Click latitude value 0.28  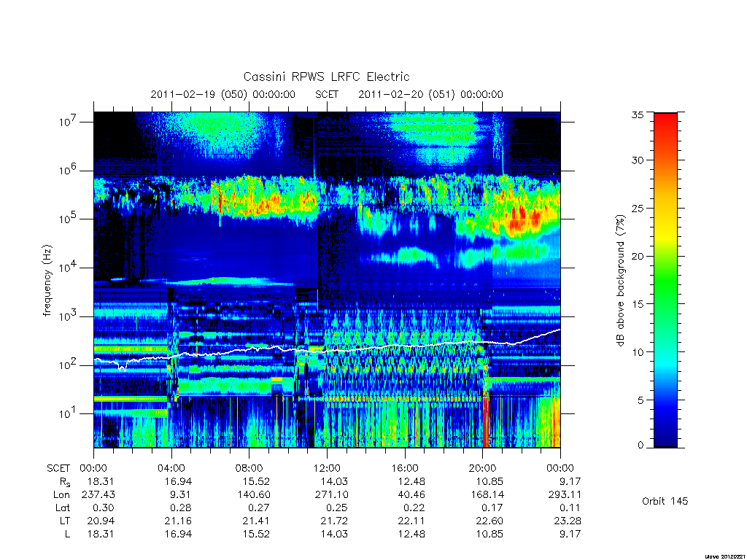pyautogui.click(x=181, y=507)
